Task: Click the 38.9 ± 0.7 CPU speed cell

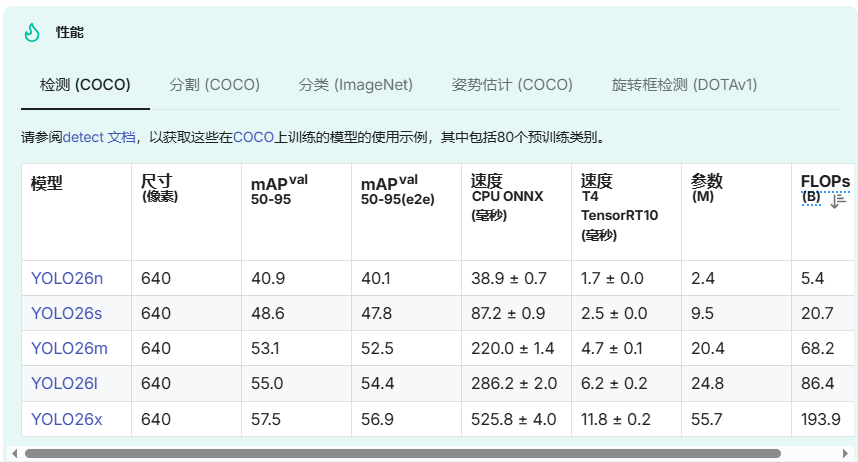Action: click(x=517, y=278)
